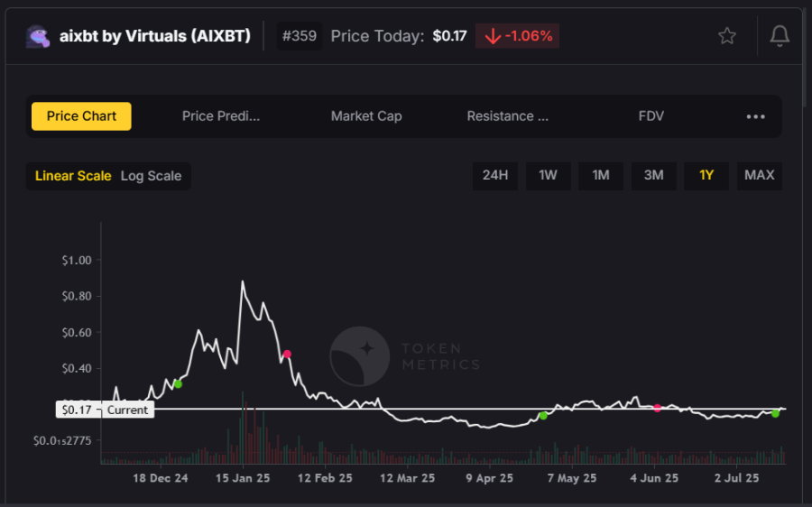Click the bell alert icon
812x507 pixels.
(779, 36)
